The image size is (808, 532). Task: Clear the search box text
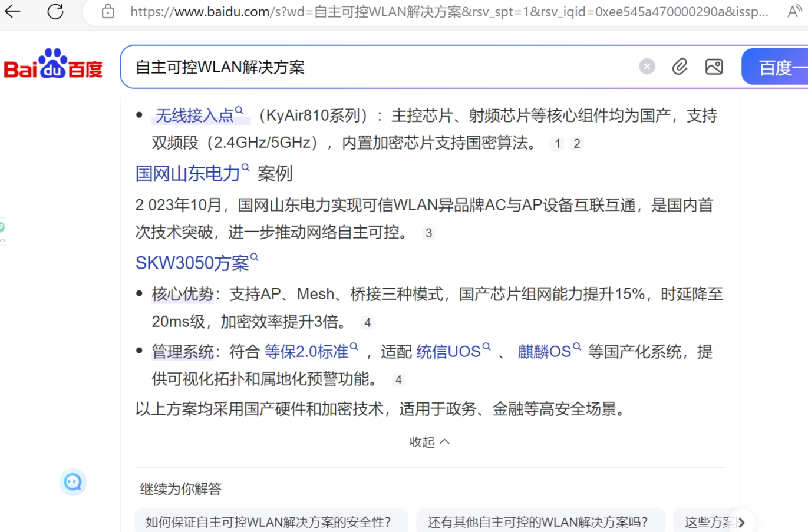(x=647, y=67)
